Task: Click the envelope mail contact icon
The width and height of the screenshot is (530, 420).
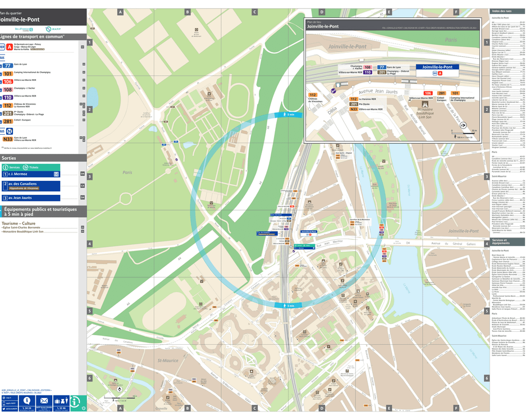Action: point(44,400)
